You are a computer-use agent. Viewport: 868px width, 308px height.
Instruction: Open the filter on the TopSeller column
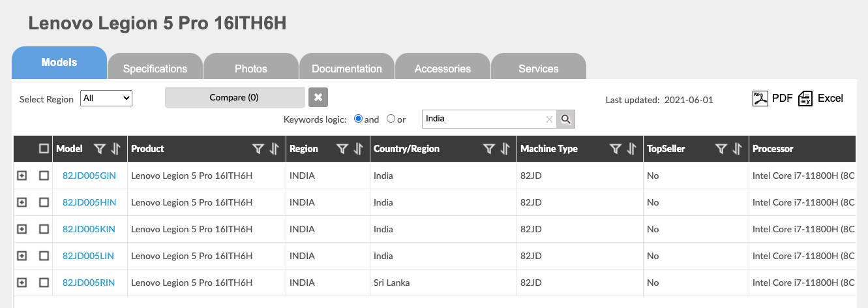point(721,149)
